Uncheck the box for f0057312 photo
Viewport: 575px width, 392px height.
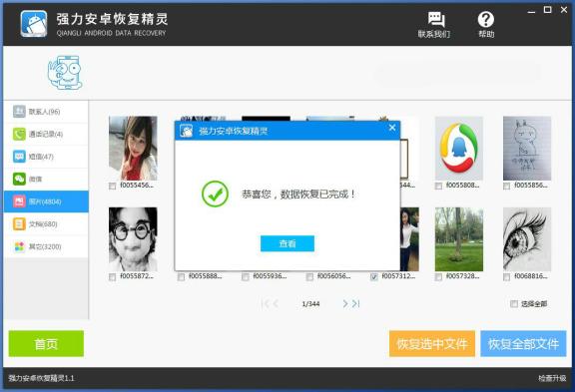pos(373,277)
